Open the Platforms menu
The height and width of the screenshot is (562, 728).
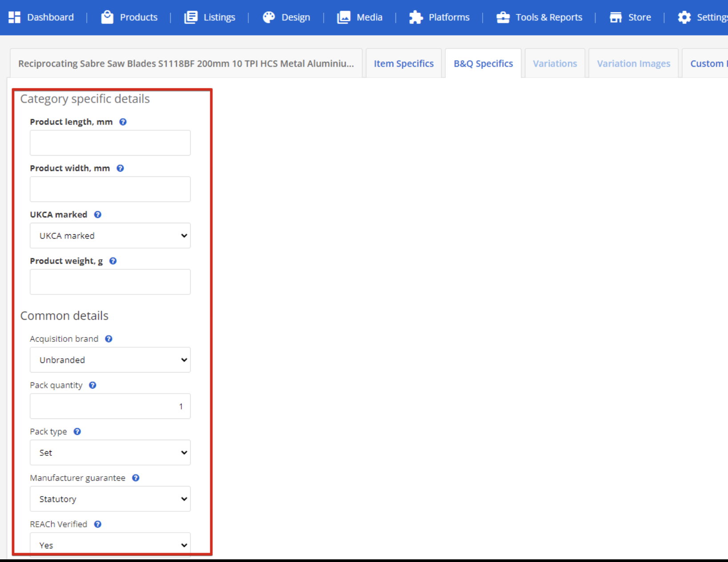439,17
